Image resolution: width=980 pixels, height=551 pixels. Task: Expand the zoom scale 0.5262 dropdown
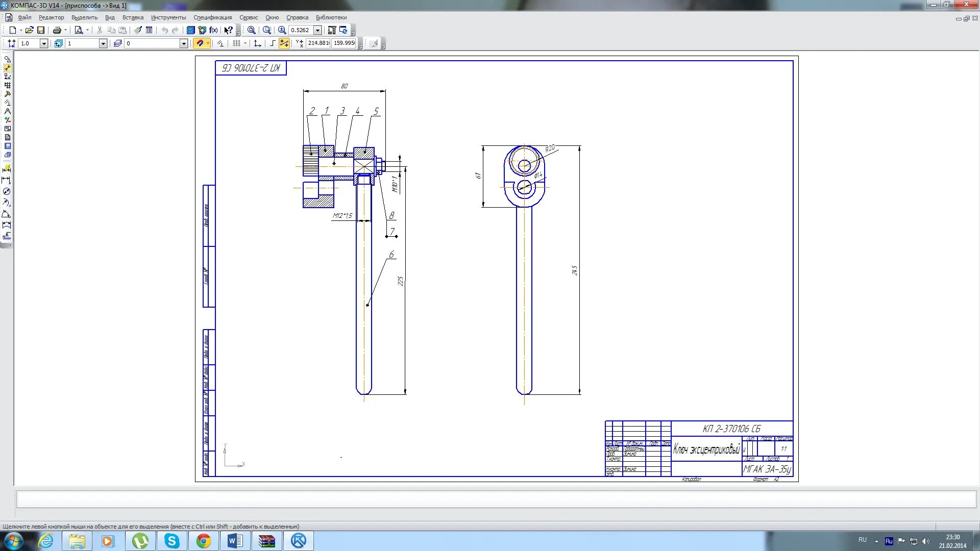pyautogui.click(x=317, y=30)
